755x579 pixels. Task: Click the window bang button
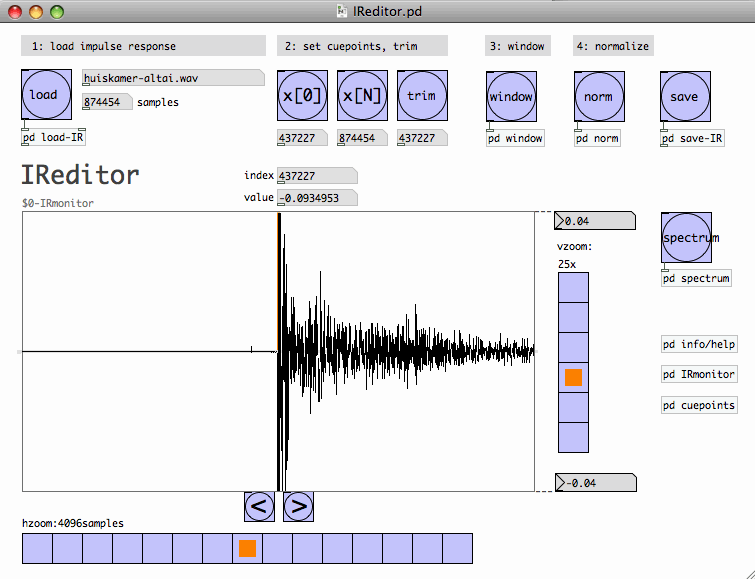pos(511,97)
